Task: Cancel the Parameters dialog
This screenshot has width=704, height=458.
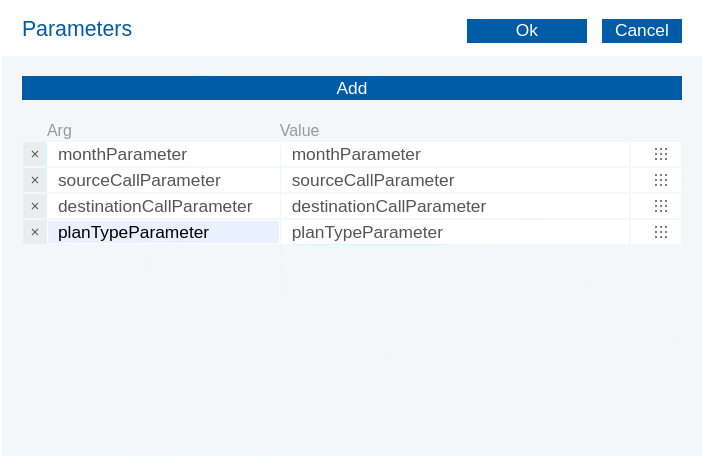Action: pos(641,31)
